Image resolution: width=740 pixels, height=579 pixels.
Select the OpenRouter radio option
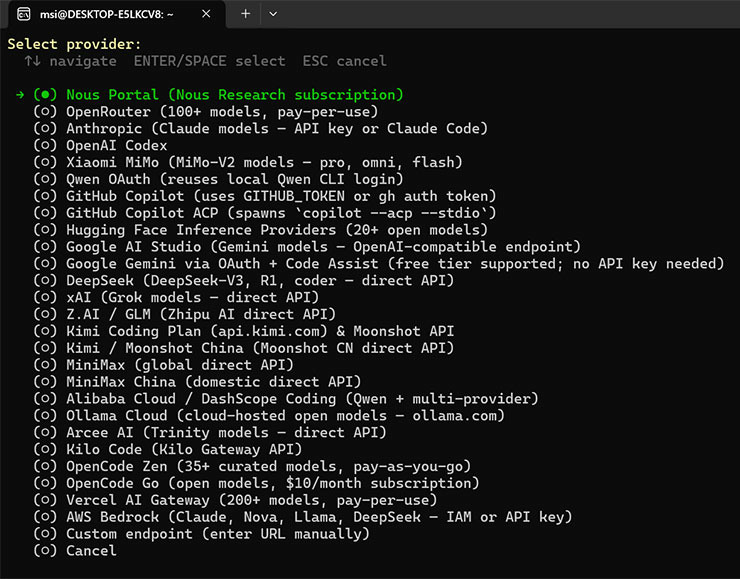click(x=45, y=111)
